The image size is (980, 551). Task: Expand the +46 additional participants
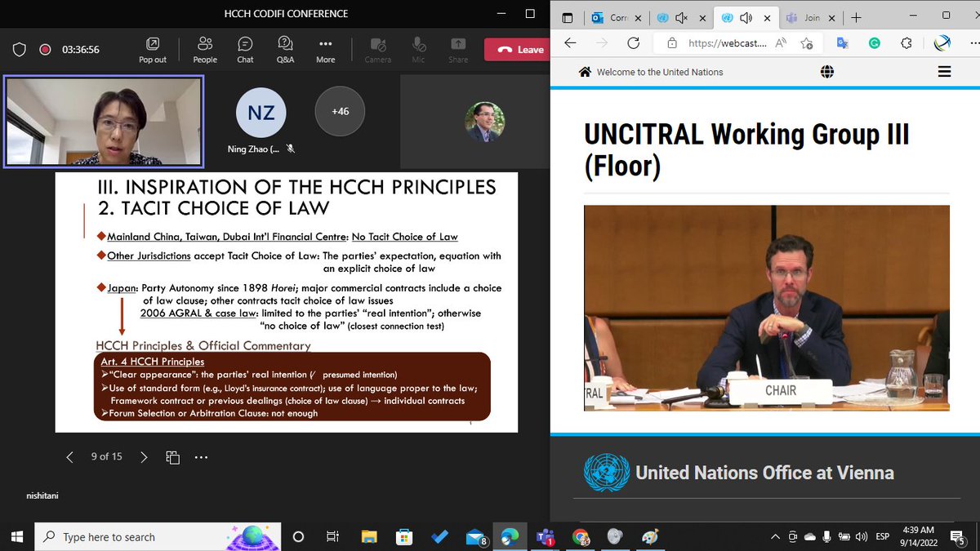click(x=340, y=111)
